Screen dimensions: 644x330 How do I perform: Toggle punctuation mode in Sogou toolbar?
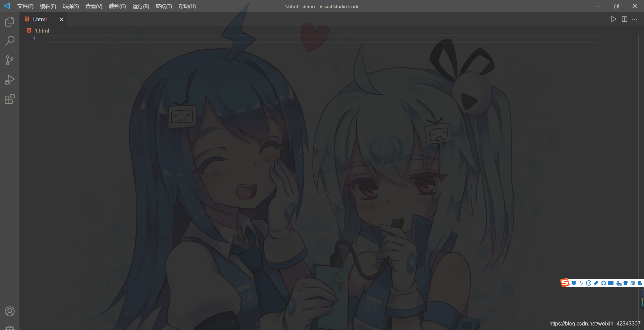click(x=581, y=283)
